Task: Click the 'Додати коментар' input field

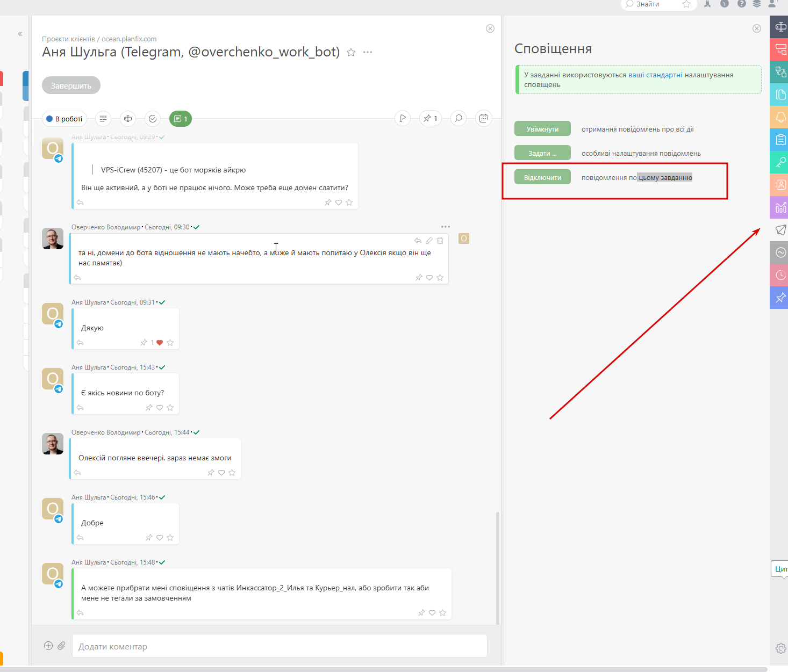Action: pyautogui.click(x=280, y=646)
